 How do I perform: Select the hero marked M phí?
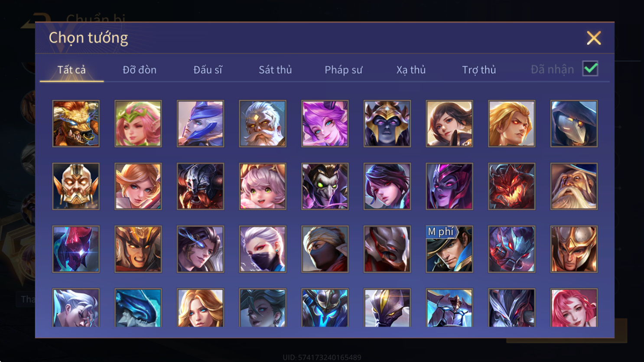(449, 249)
